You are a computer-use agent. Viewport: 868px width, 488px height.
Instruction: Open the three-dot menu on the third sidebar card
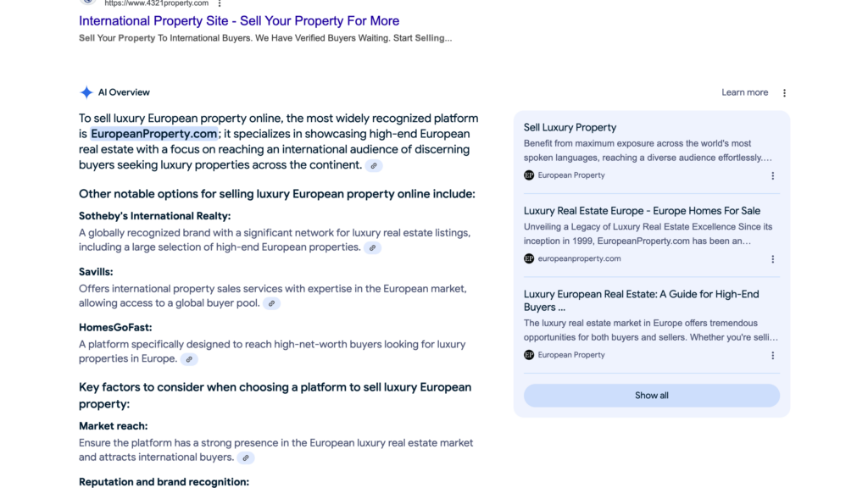[772, 355]
